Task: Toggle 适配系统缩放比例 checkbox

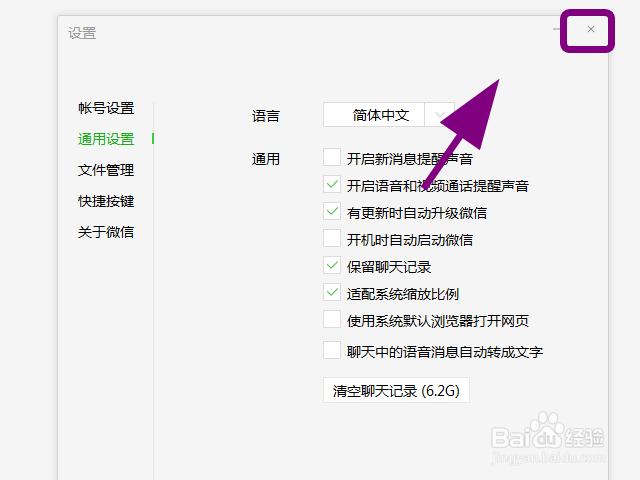Action: [x=332, y=292]
